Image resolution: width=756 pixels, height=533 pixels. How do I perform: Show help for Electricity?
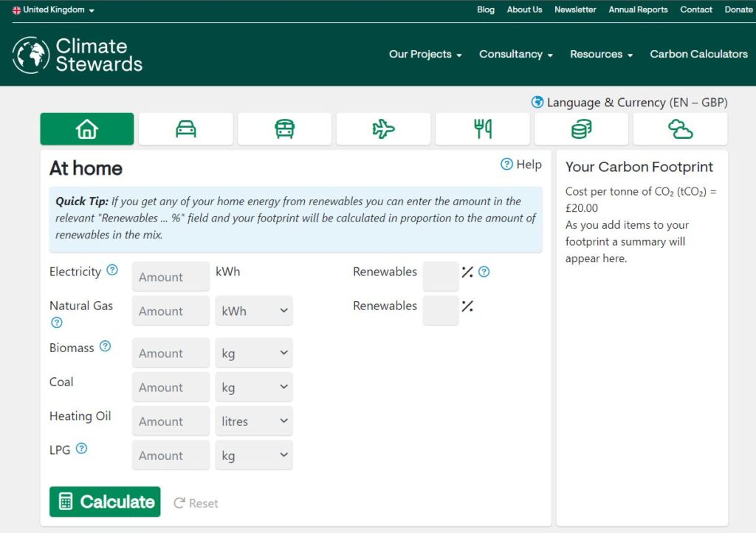[112, 270]
